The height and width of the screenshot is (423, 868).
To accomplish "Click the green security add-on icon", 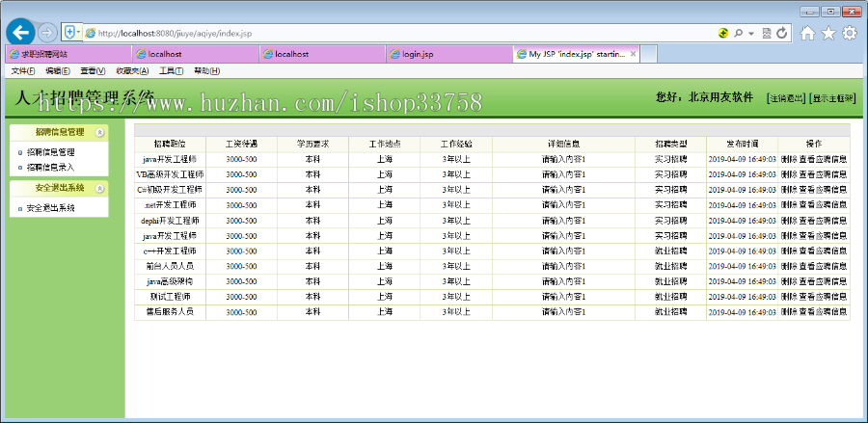I will 723,33.
